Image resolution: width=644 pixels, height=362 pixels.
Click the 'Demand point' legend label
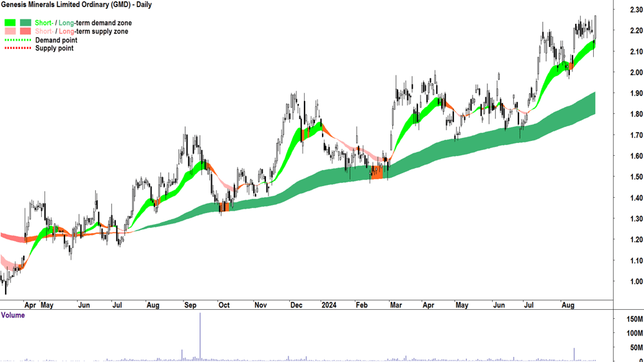point(56,41)
